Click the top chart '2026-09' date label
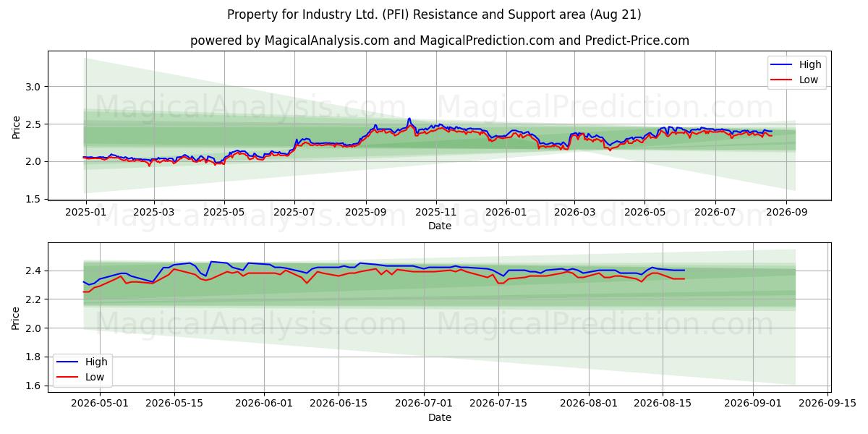This screenshot has height=434, width=868. click(786, 213)
